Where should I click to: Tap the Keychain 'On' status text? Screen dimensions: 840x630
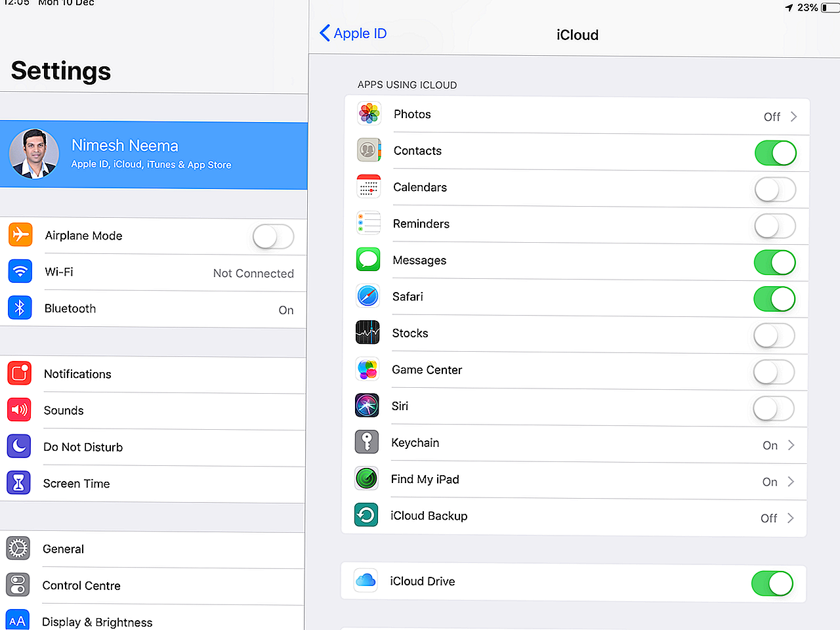[770, 446]
